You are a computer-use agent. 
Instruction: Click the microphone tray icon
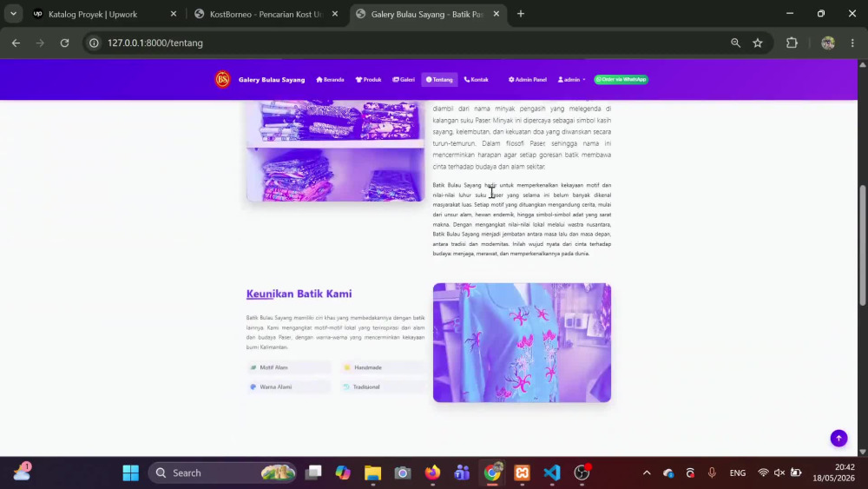712,472
